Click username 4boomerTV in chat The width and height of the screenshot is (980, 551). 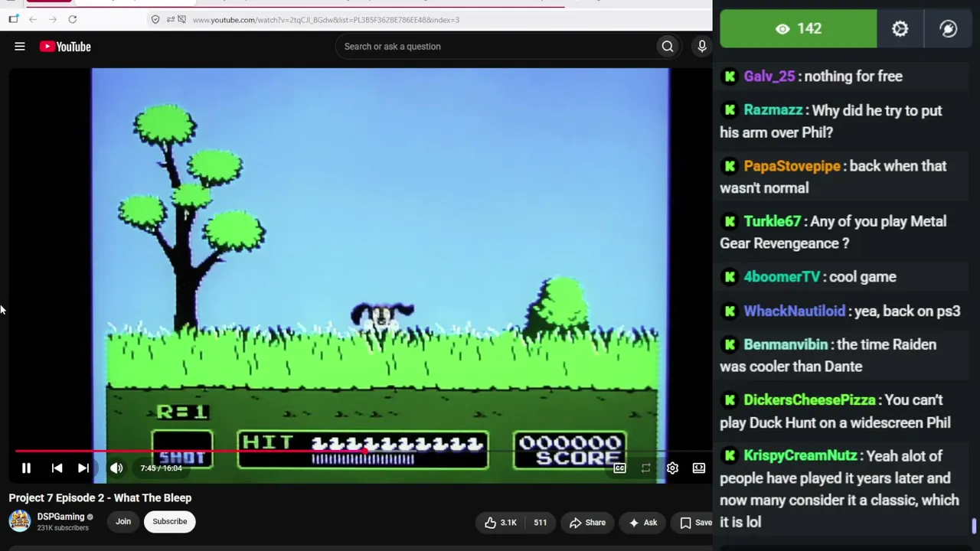point(782,277)
